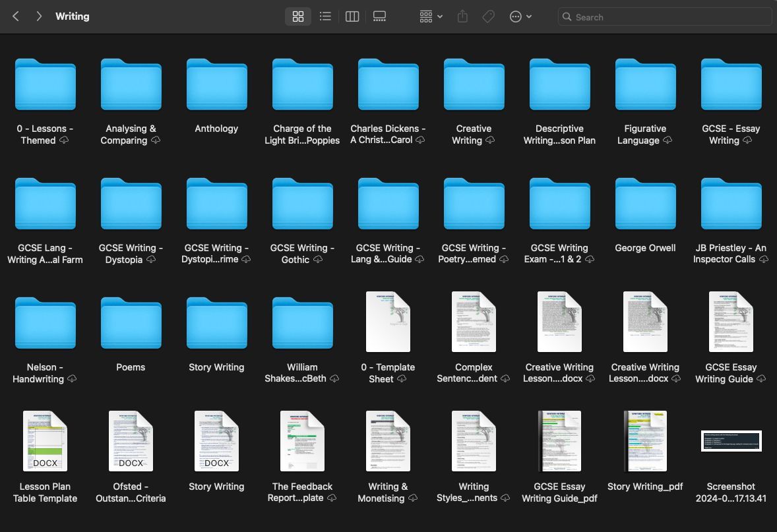Click the Edit Tags icon

point(488,16)
